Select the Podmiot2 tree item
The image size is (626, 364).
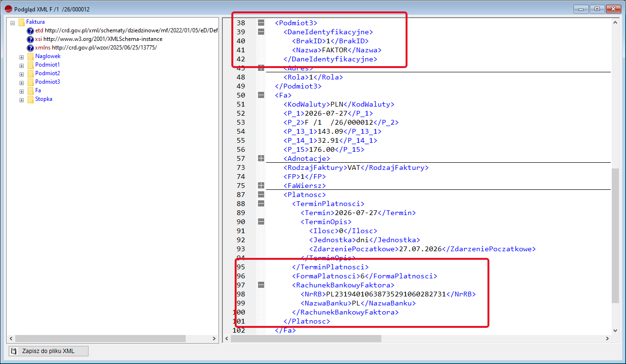[48, 73]
